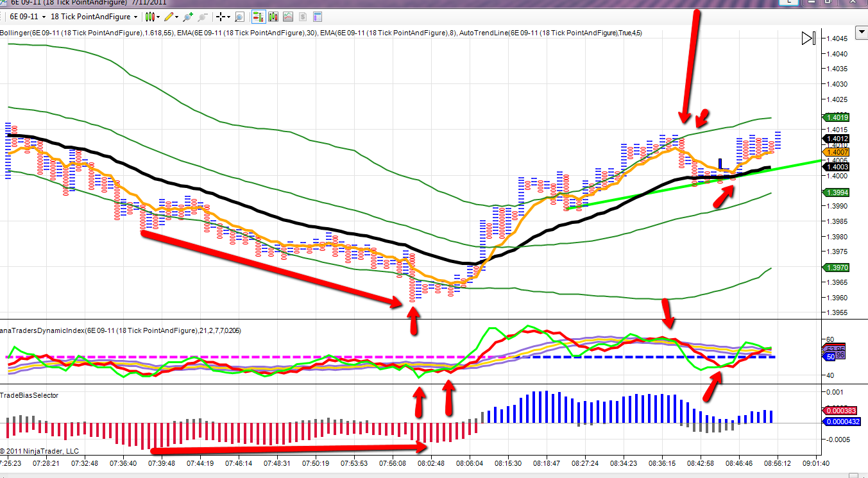Click the black 1.4012 price marker
The image size is (868, 478).
[835, 139]
